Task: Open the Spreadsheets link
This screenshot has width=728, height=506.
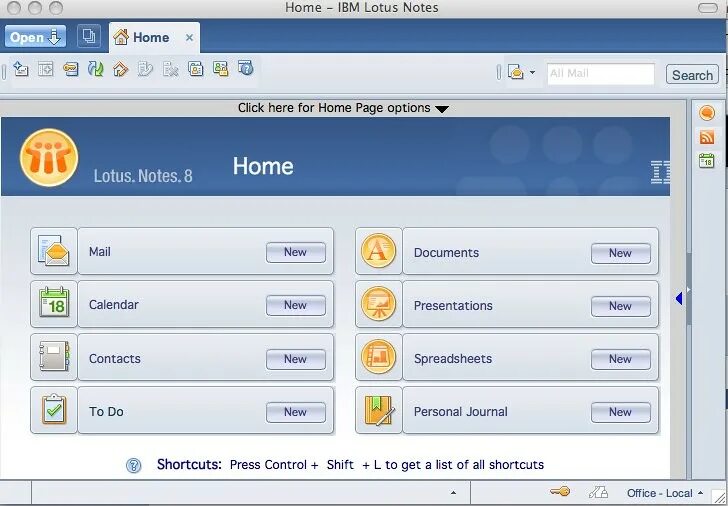Action: tap(453, 358)
